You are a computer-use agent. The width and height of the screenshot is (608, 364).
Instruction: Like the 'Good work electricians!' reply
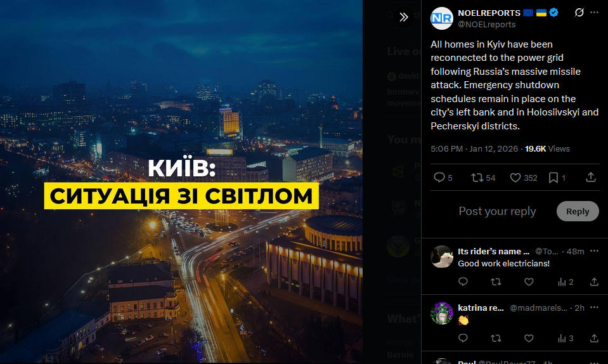click(529, 282)
